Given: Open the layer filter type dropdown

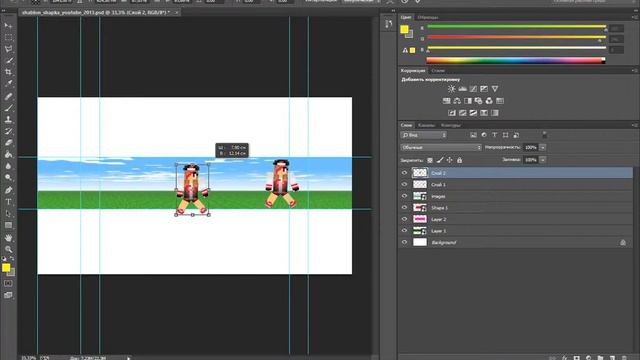Looking at the screenshot, I should point(424,135).
